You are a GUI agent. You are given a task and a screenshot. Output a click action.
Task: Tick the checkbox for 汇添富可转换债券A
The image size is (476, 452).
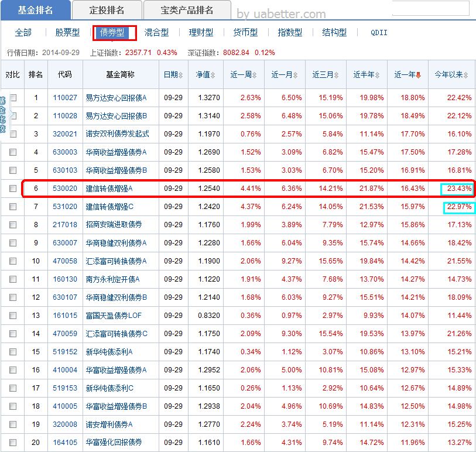(13, 261)
